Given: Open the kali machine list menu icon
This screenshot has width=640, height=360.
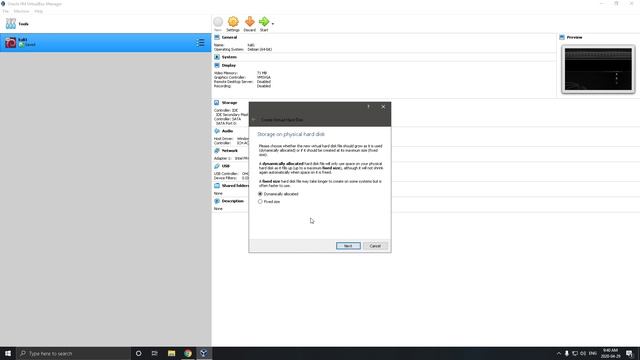Looking at the screenshot, I should [200, 42].
